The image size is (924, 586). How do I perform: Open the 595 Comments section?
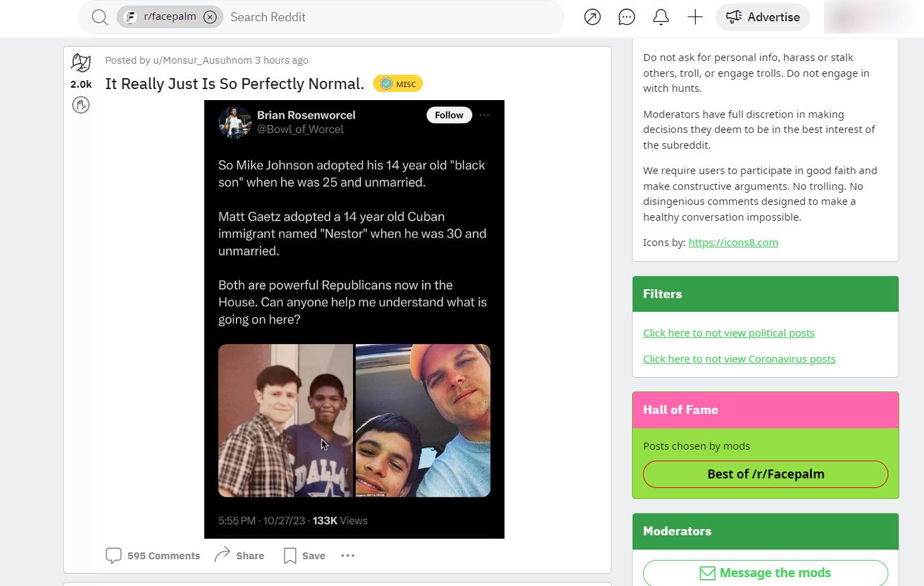[153, 555]
